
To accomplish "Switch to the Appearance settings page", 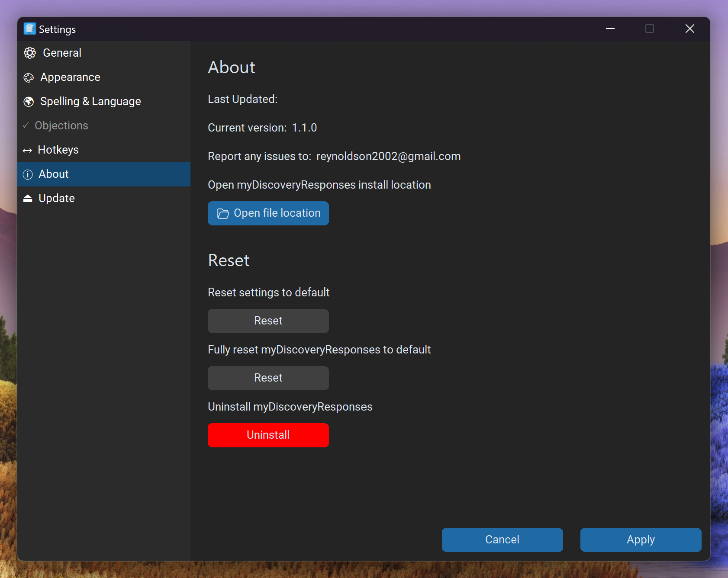I will [70, 77].
